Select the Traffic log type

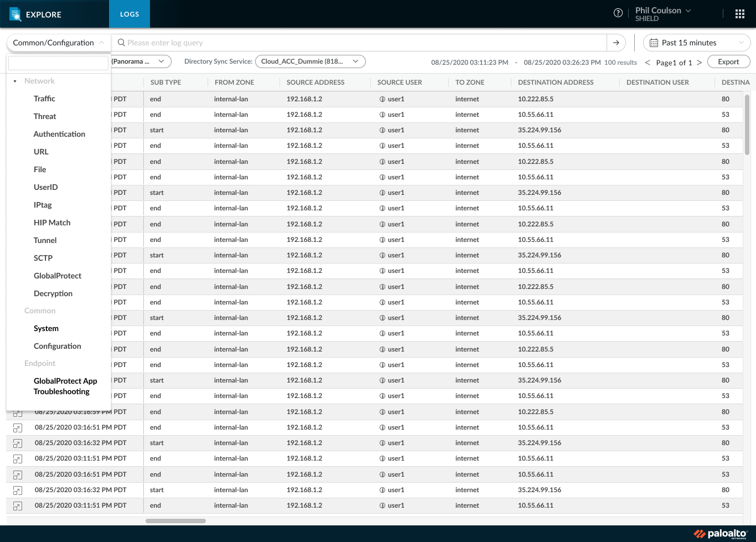(x=44, y=99)
